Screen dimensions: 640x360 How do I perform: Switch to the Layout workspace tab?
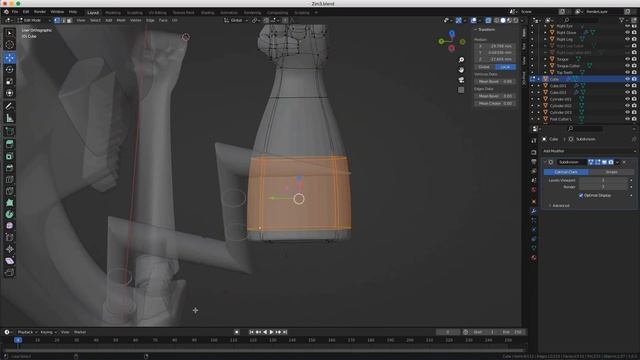pos(93,13)
